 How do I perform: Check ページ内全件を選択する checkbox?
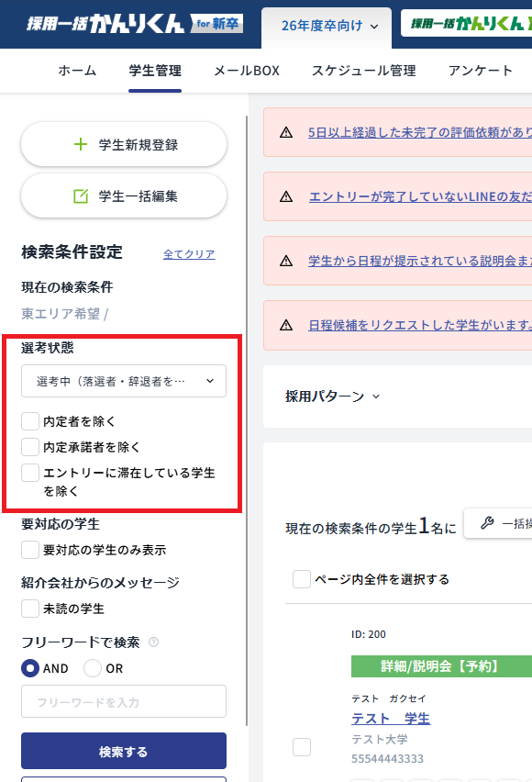coord(302,579)
